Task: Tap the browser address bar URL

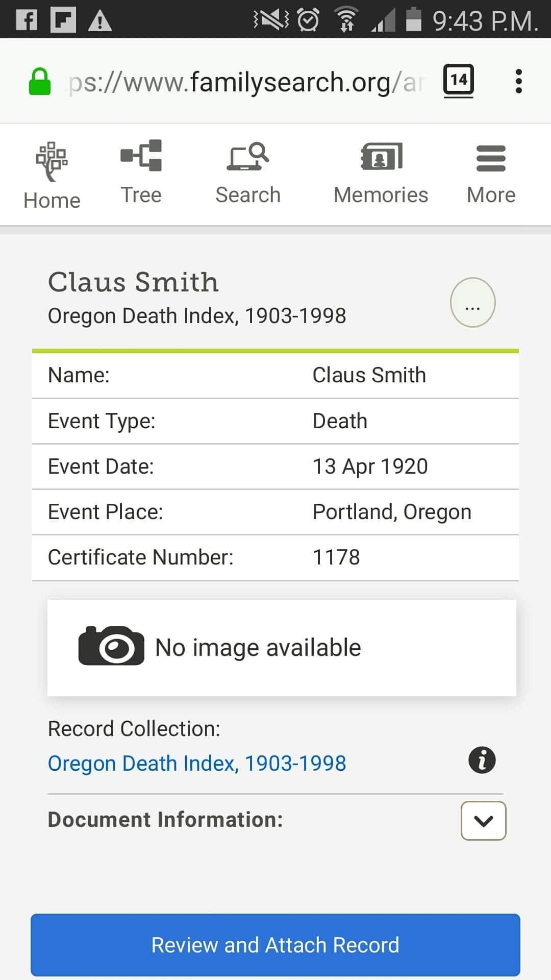Action: coord(245,82)
